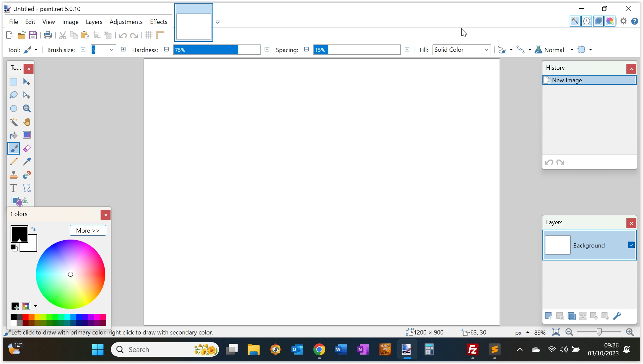Expand the Brush size dropdown
Screen dimensions: 643x364
click(x=112, y=49)
